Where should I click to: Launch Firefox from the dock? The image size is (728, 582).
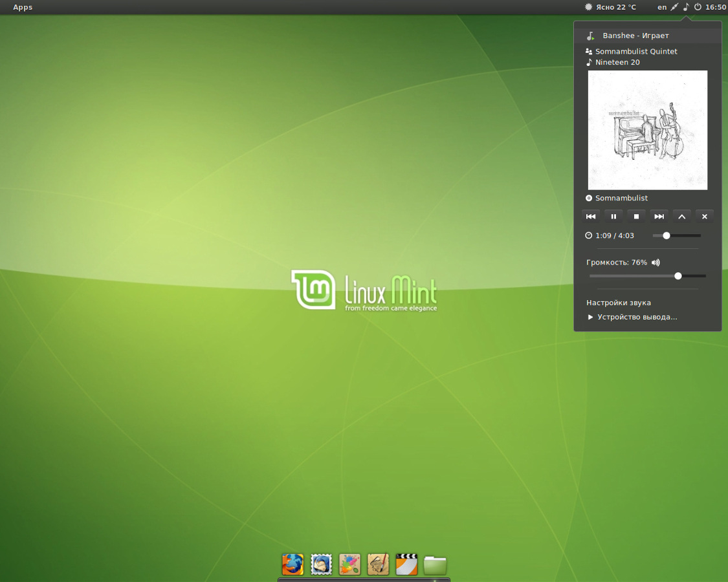(292, 565)
